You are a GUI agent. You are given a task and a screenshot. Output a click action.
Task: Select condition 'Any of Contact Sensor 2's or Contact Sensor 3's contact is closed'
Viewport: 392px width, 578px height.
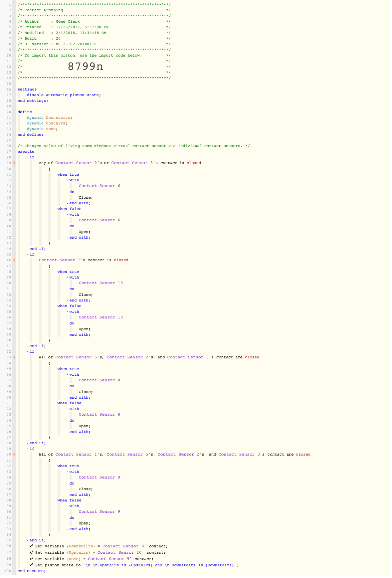point(120,163)
